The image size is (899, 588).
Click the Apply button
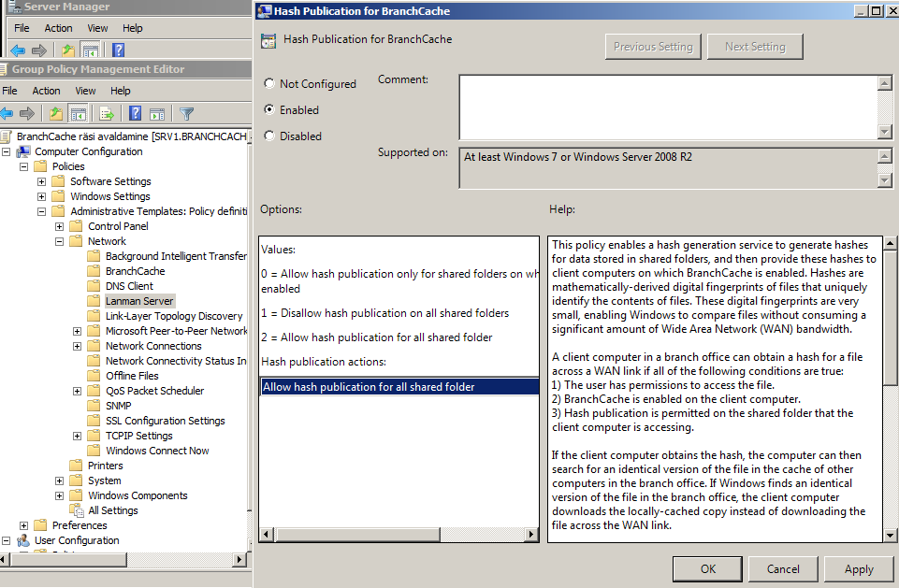[858, 568]
